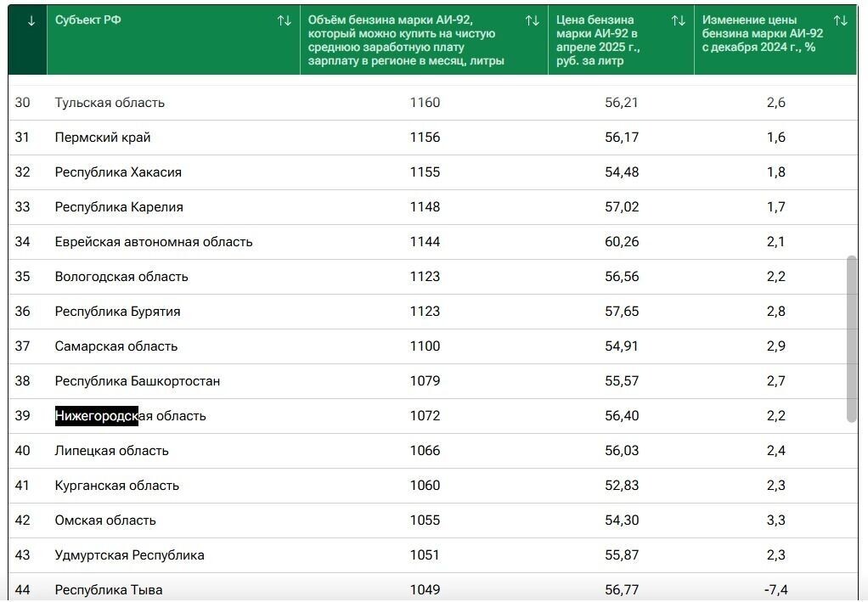Screen dimensions: 868x602
Task: Click Удмуртская Республика row name
Action: (x=130, y=555)
